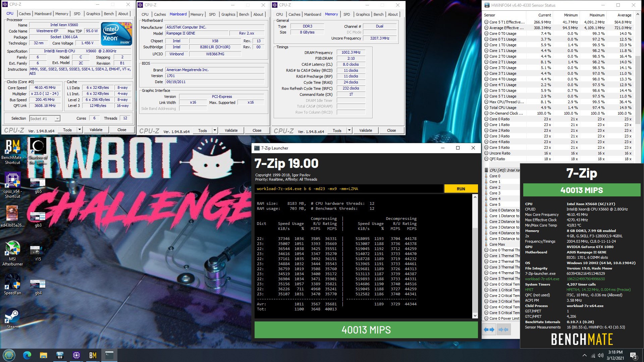Click the HWiNFO shrink-columns arrows button
Image resolution: width=644 pixels, height=362 pixels.
click(x=503, y=330)
